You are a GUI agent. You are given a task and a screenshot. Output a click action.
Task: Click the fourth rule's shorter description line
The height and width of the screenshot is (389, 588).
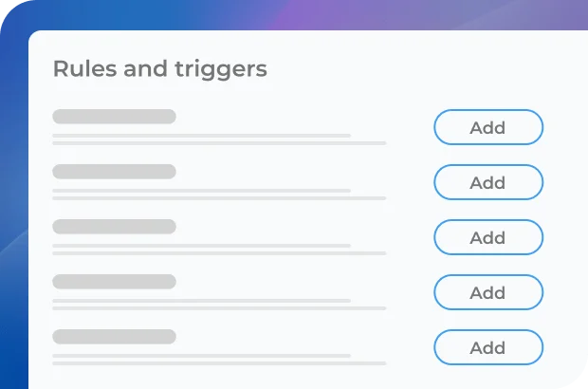tap(201, 301)
